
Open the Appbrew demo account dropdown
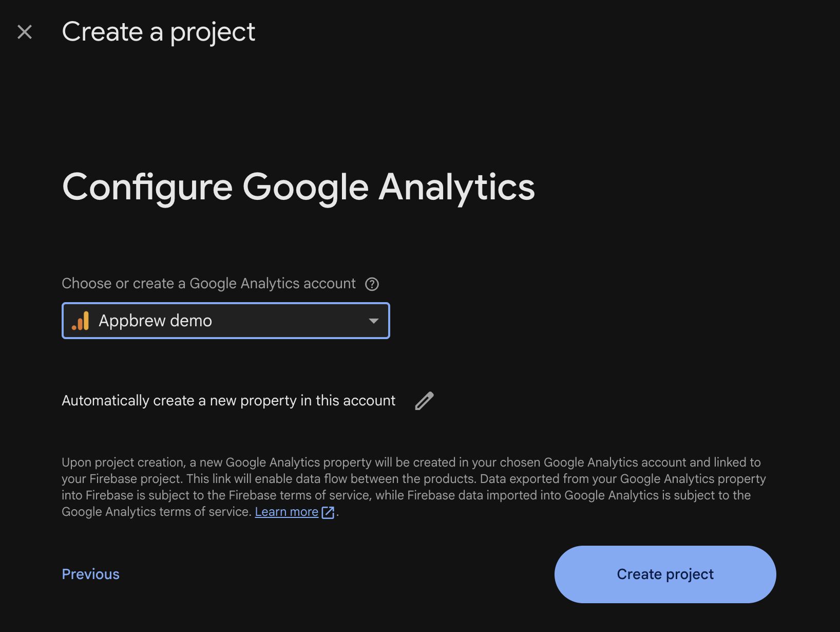[226, 321]
